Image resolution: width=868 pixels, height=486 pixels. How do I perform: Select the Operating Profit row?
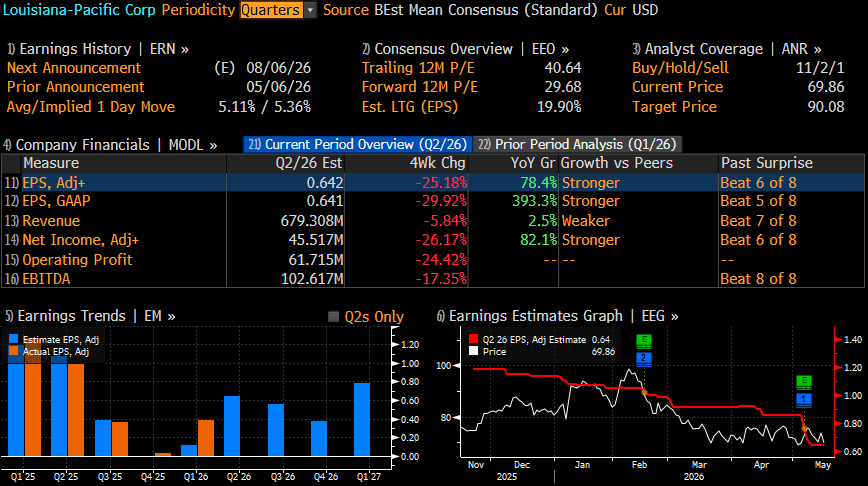[x=433, y=260]
